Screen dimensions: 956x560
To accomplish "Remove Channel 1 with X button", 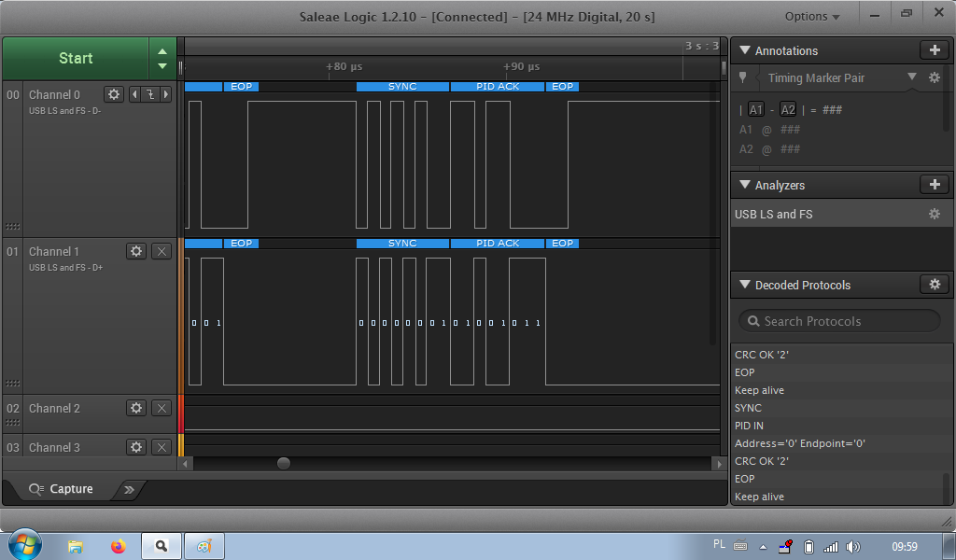I will pyautogui.click(x=161, y=251).
